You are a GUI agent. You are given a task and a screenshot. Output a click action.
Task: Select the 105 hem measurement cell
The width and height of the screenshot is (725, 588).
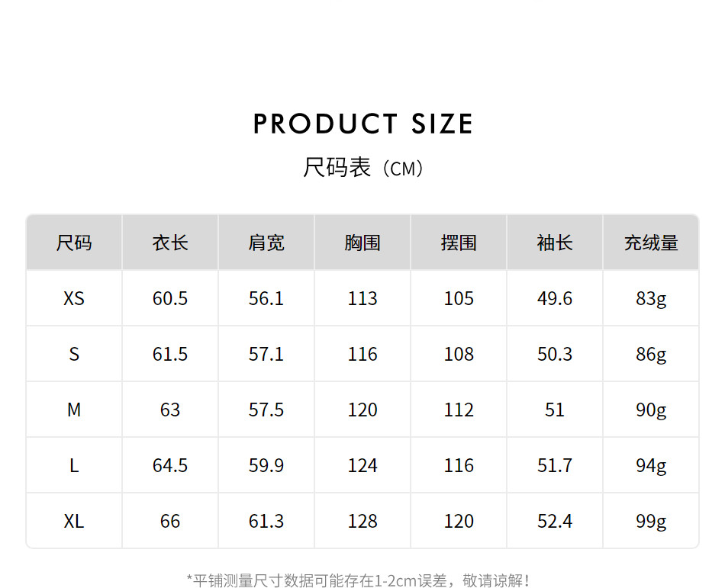click(459, 298)
